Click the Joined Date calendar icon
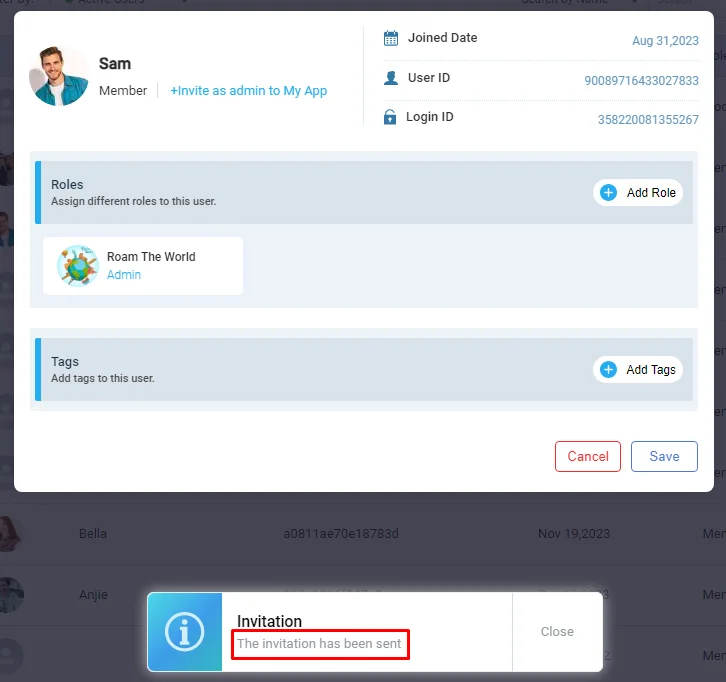The height and width of the screenshot is (682, 726). click(x=391, y=38)
